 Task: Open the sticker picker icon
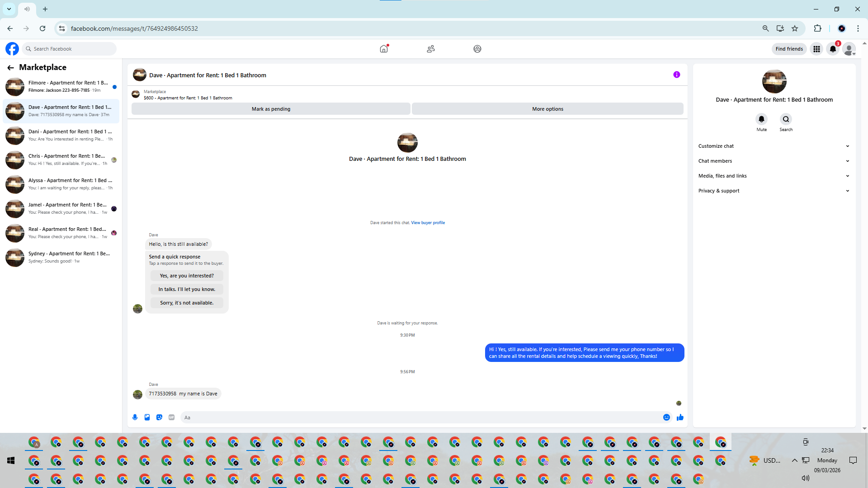point(159,418)
